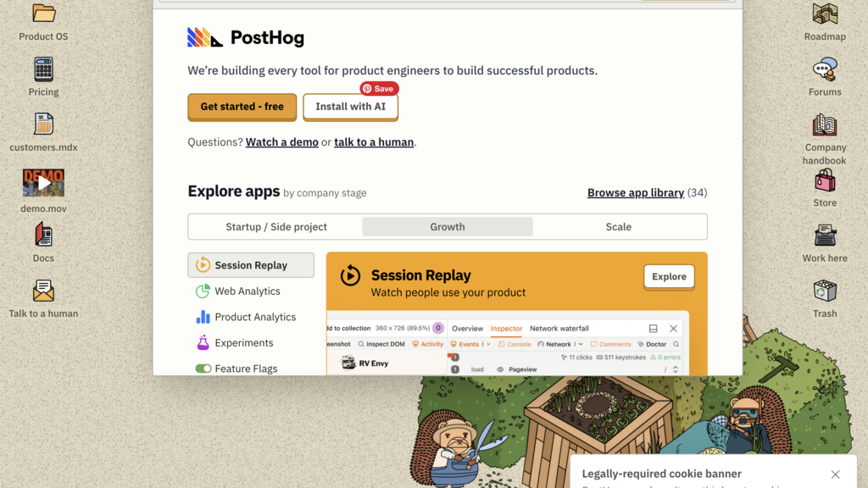Close the legally-required cookie banner
868x488 pixels.
pyautogui.click(x=835, y=474)
